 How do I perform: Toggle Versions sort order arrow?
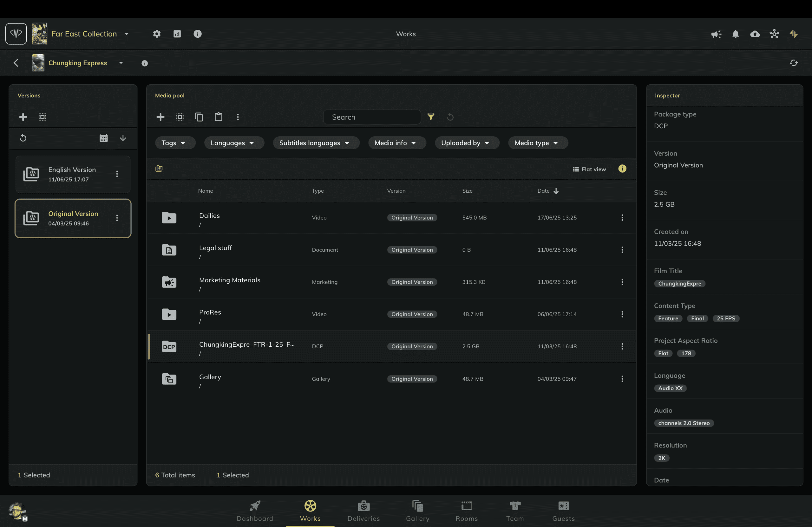point(123,138)
